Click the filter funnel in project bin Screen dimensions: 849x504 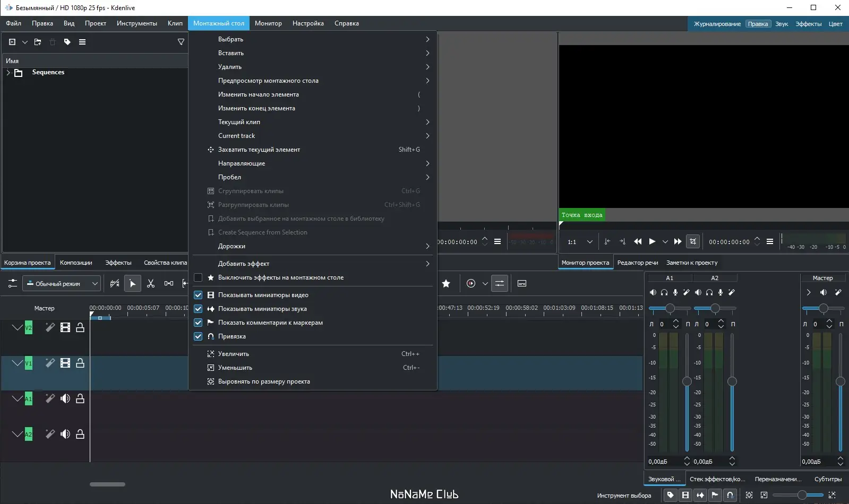coord(181,42)
